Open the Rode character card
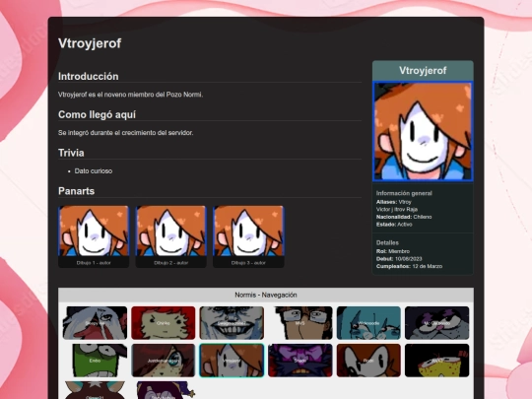Viewport: 532px width, 399px height. pos(368,361)
